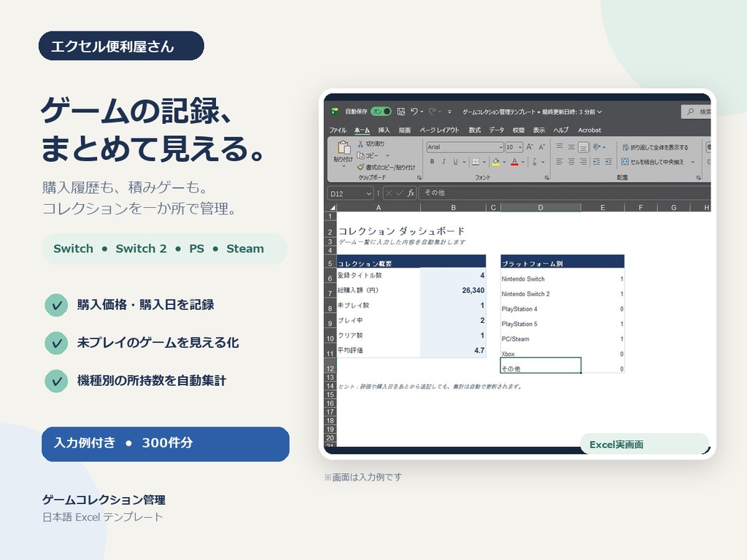The height and width of the screenshot is (560, 747).
Task: Open the font size 10 dropdown
Action: pyautogui.click(x=520, y=147)
